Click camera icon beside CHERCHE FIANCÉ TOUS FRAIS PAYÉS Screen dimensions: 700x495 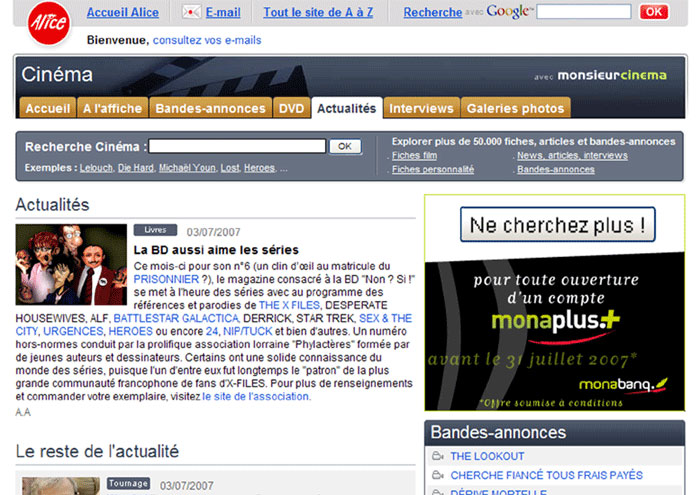[x=436, y=475]
